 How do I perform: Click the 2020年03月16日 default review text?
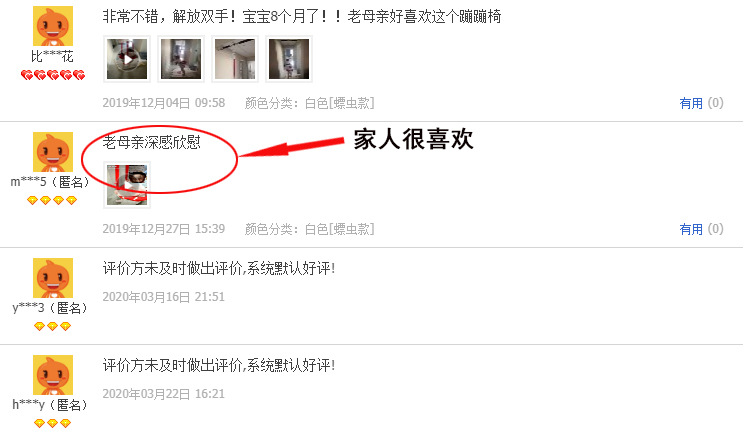point(219,268)
